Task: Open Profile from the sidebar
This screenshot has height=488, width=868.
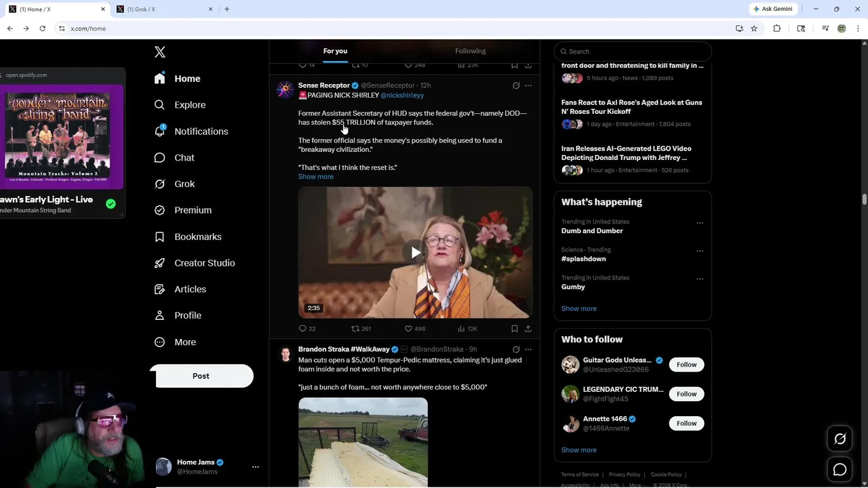Action: pyautogui.click(x=178, y=315)
